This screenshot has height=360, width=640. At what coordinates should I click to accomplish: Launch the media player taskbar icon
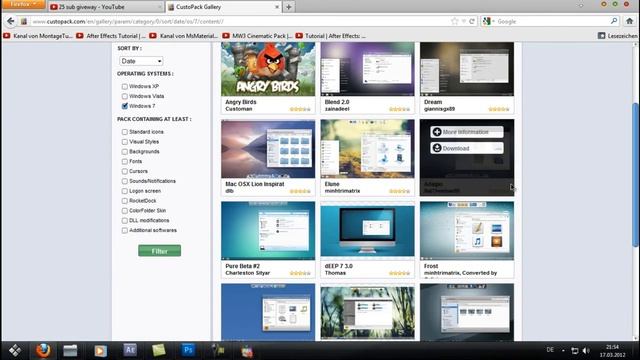coord(100,351)
